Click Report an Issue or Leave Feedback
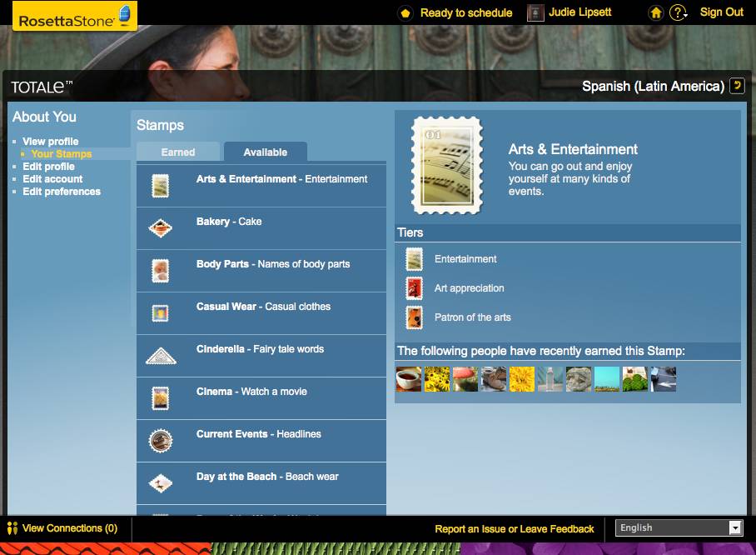756x555 pixels. point(515,529)
